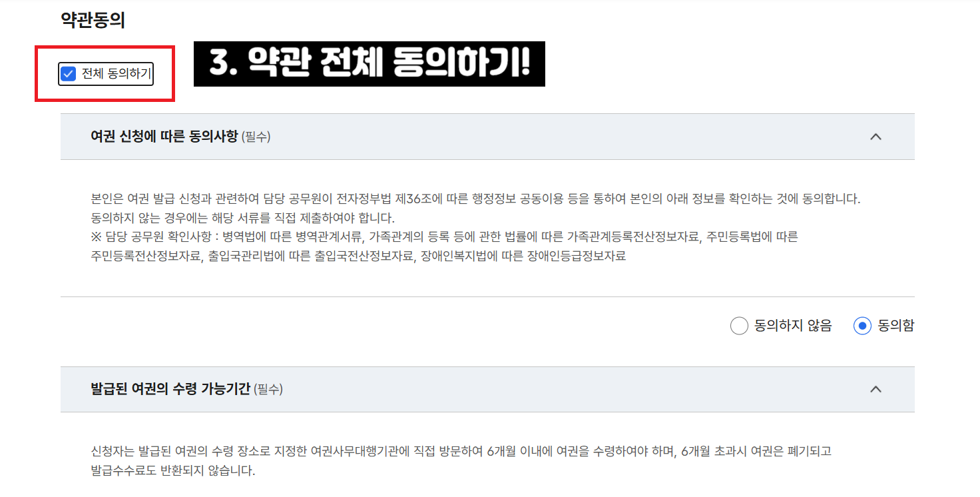Viewport: 980px width, 497px height.
Task: Select the 동의하지 않음 radio button
Action: click(739, 326)
